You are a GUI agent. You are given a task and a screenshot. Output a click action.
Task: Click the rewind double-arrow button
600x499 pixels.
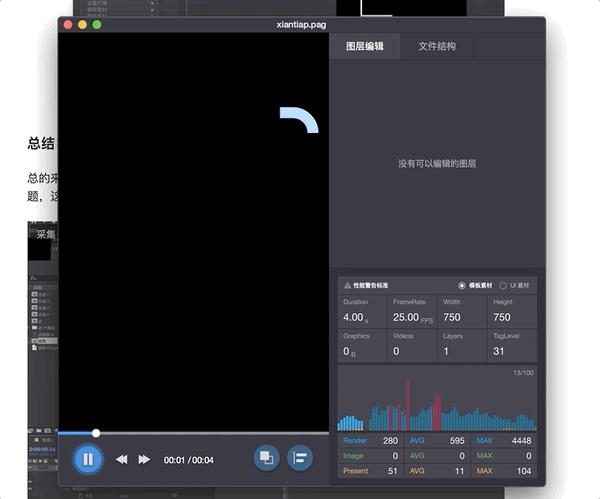pos(122,459)
